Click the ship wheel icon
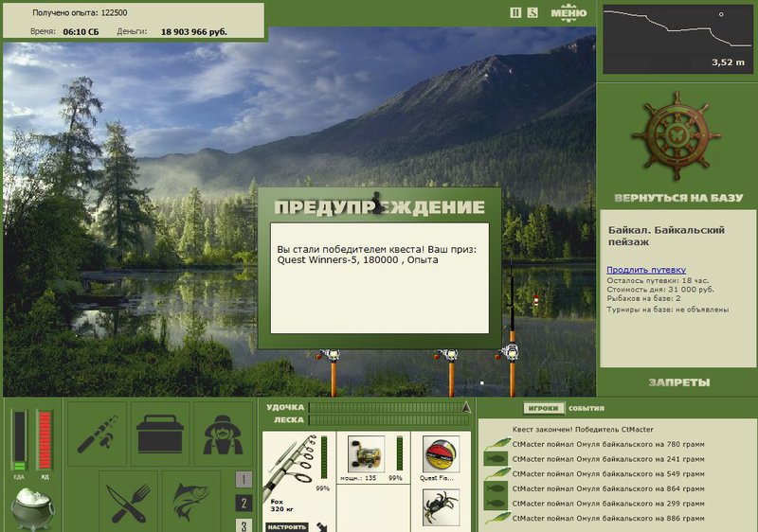 coord(677,136)
